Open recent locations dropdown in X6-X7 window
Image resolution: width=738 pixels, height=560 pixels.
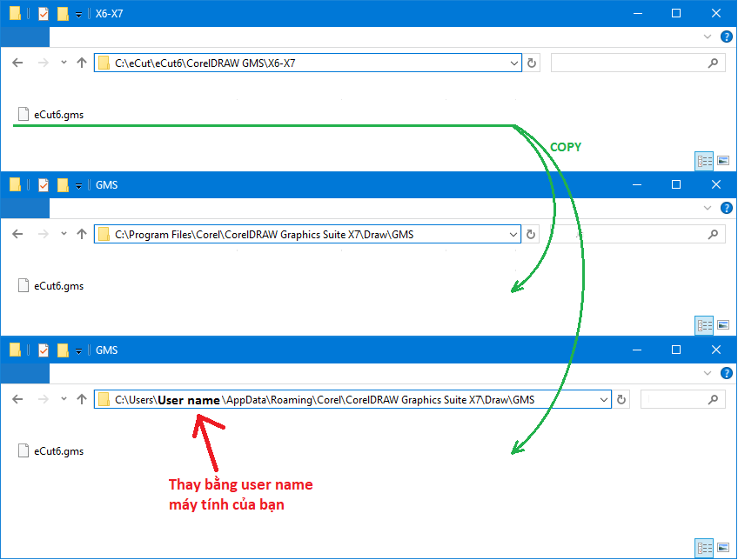tap(64, 62)
